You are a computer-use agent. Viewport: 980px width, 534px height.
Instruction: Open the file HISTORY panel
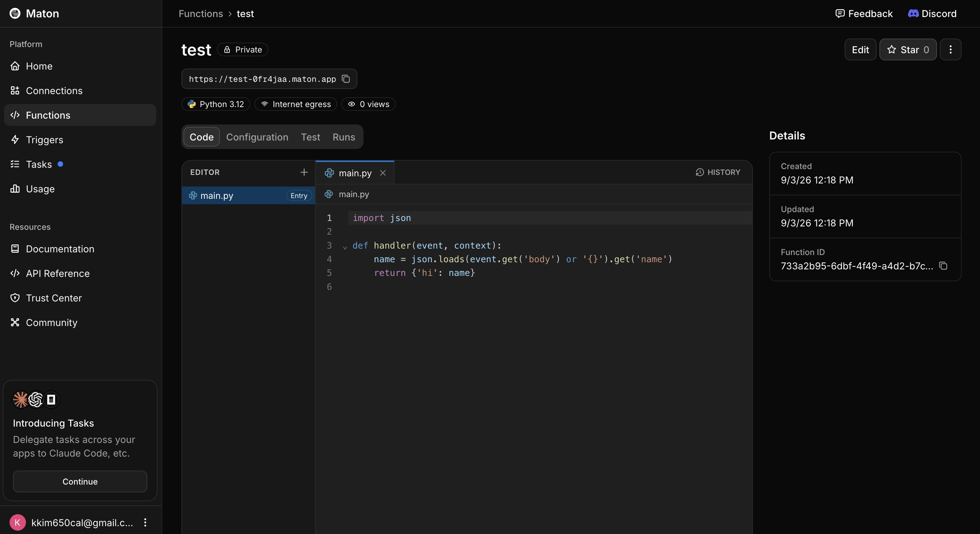click(718, 172)
